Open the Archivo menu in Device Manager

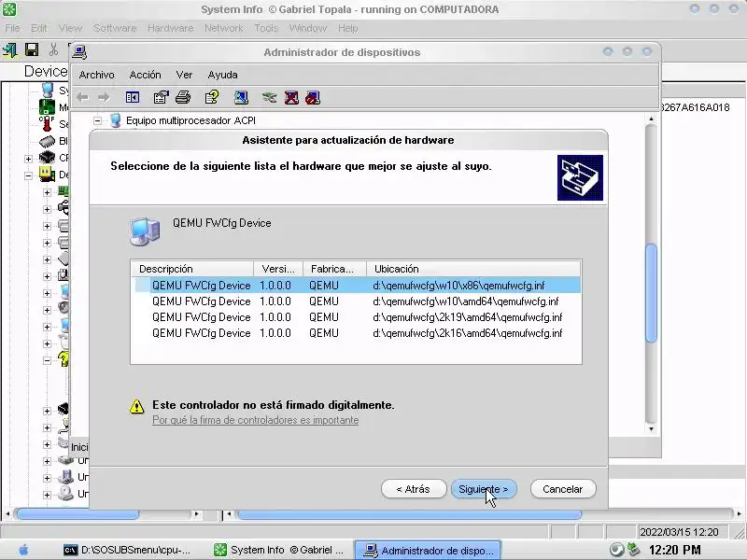coord(97,75)
